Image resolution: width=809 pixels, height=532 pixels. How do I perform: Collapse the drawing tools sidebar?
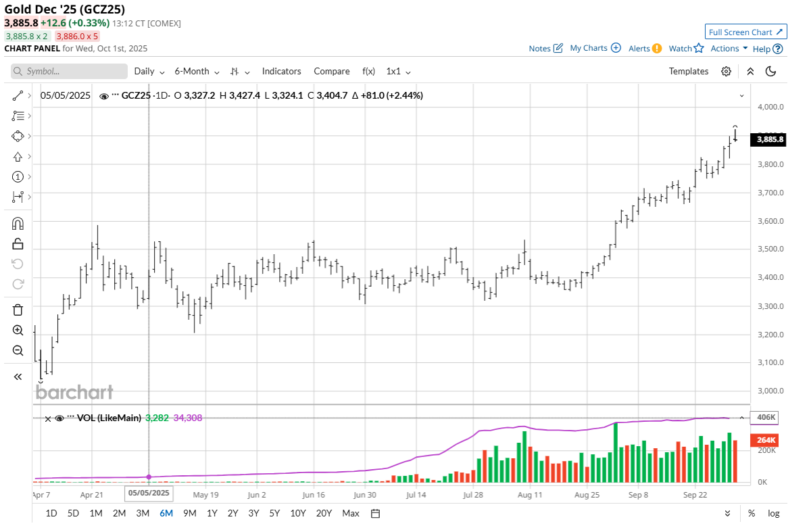click(x=18, y=377)
